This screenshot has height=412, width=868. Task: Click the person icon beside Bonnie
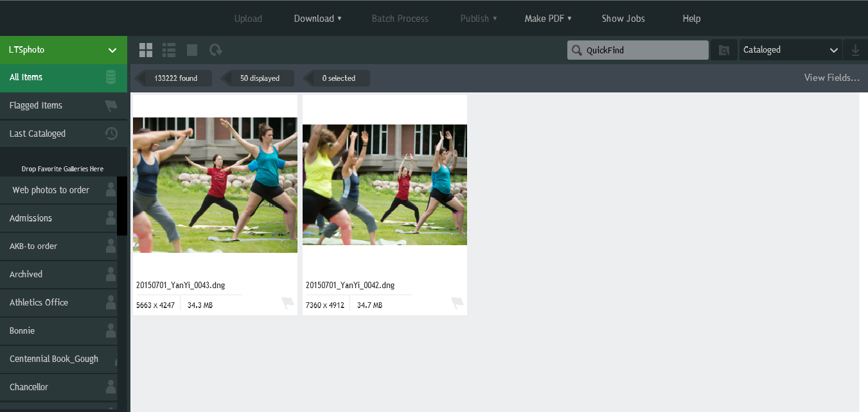pos(111,331)
